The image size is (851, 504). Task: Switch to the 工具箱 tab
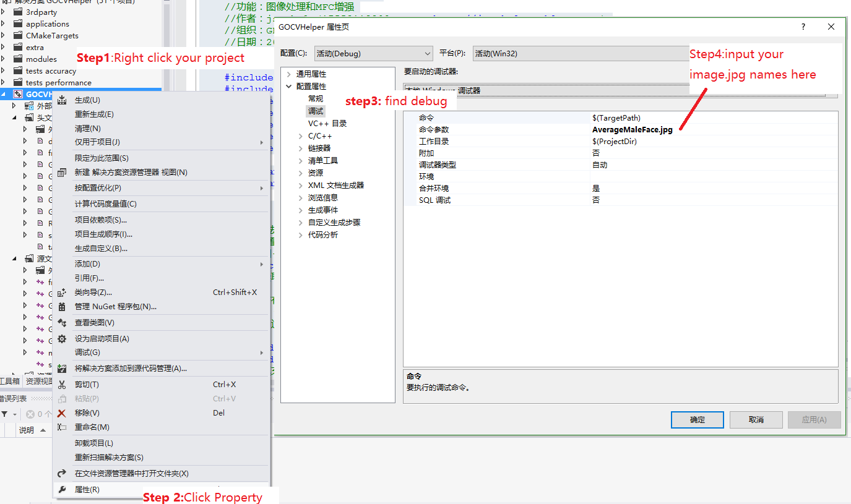pyautogui.click(x=10, y=382)
